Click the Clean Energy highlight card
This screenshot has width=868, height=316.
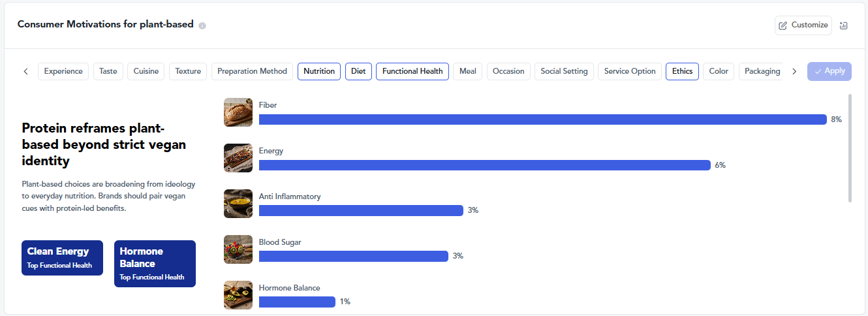pyautogui.click(x=62, y=258)
